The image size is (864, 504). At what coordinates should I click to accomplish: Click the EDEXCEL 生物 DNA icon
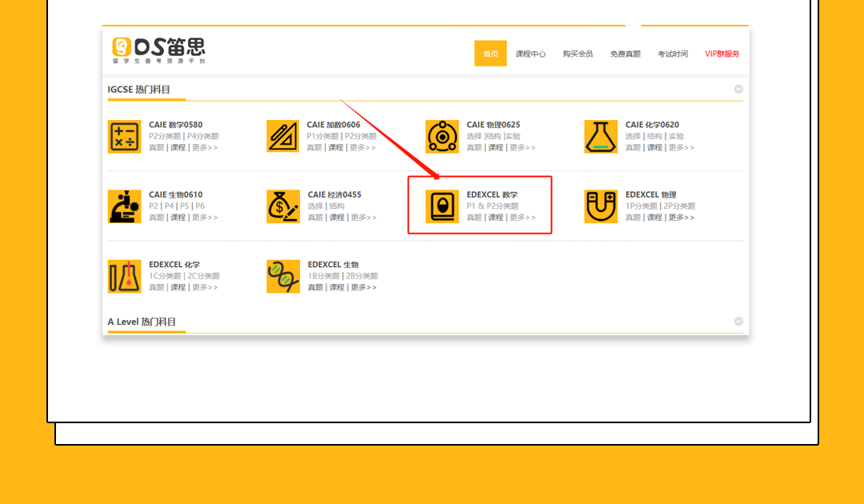[x=282, y=276]
